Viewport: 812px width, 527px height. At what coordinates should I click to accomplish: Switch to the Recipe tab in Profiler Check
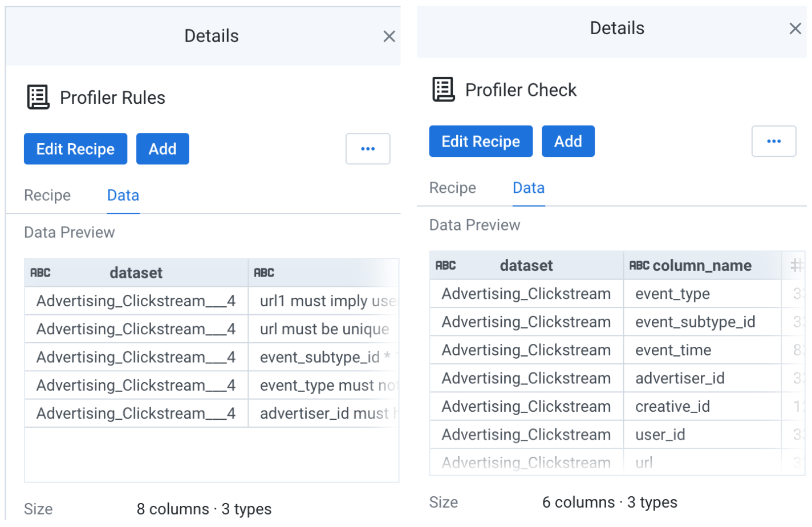coord(452,188)
